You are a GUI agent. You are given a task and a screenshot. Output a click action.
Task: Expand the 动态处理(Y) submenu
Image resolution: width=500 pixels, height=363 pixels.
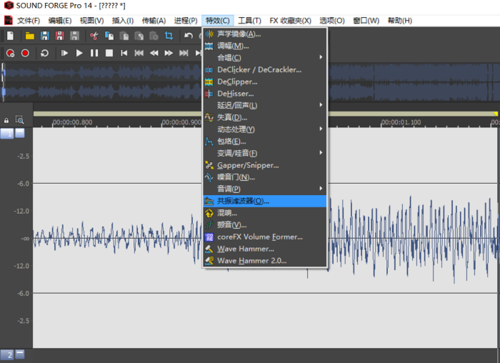pyautogui.click(x=265, y=129)
